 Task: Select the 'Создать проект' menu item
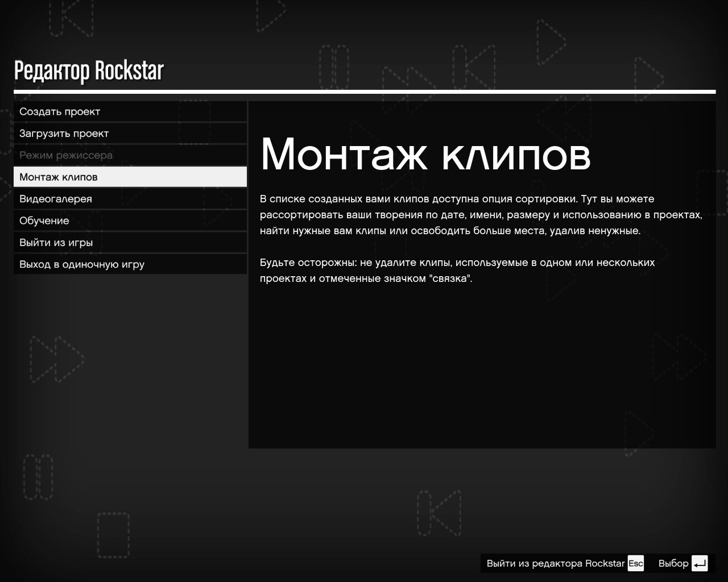pyautogui.click(x=130, y=111)
